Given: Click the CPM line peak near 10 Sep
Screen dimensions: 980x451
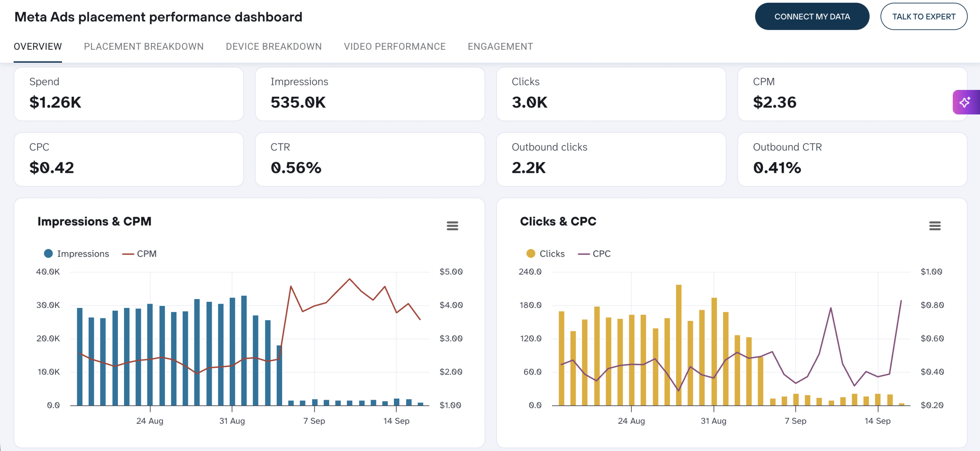Looking at the screenshot, I should coord(350,279).
